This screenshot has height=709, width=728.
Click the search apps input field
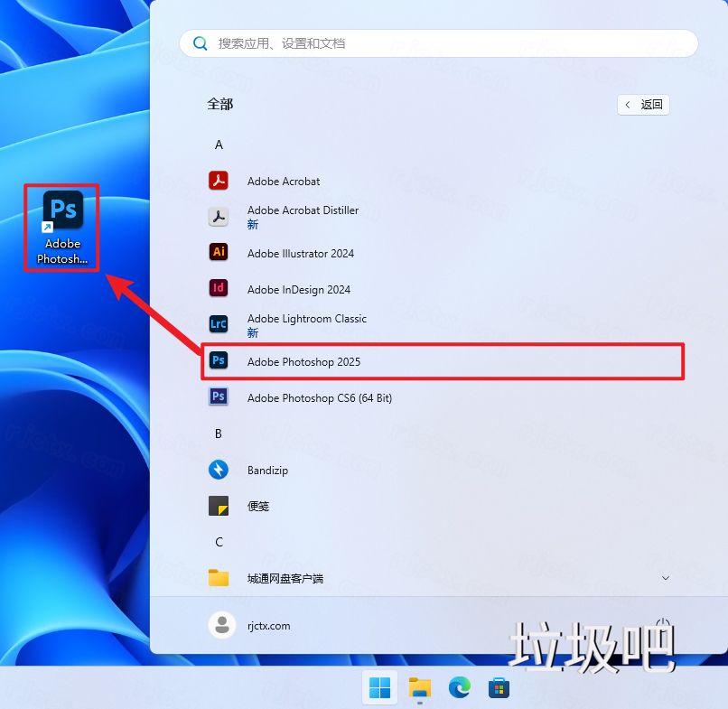(438, 42)
